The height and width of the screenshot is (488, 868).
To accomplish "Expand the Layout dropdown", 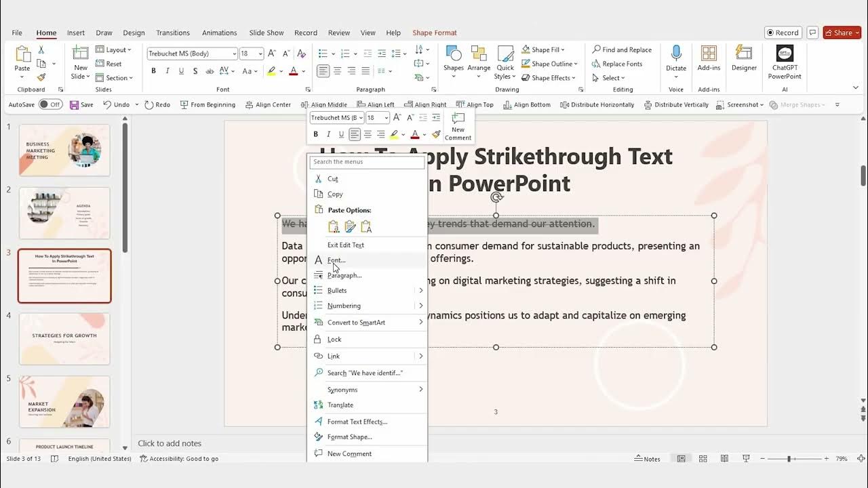I will (x=113, y=50).
